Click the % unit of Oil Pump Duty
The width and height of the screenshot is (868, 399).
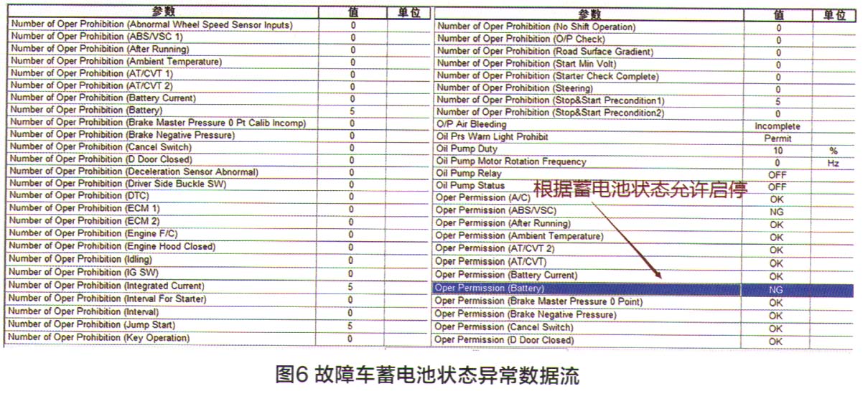point(833,151)
